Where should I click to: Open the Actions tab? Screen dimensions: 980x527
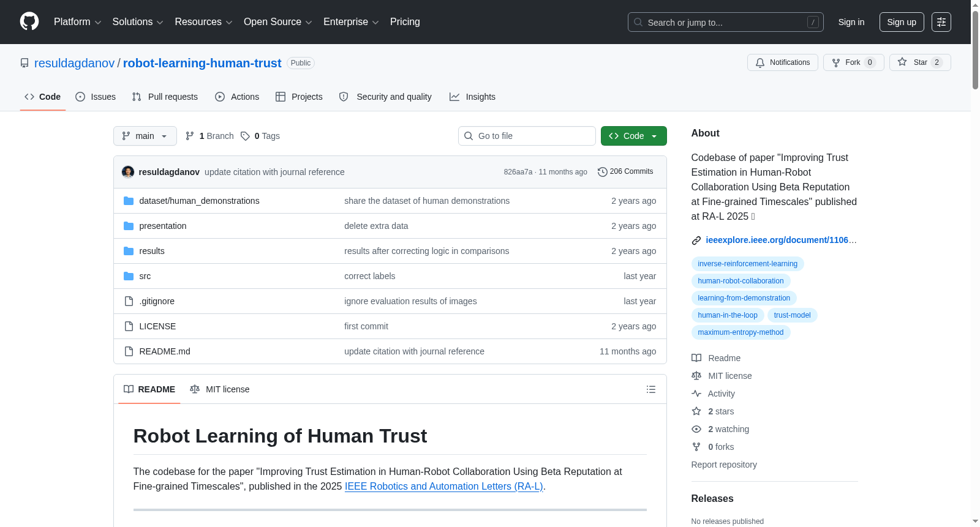[237, 97]
